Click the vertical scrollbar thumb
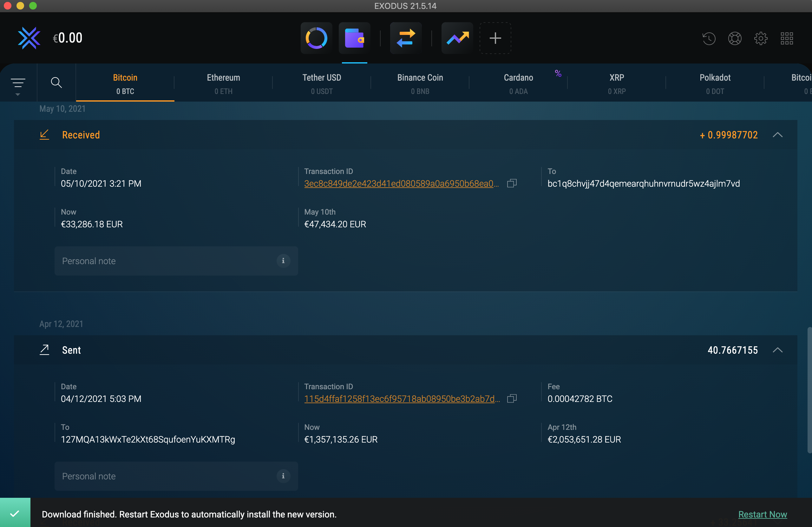This screenshot has height=527, width=812. coord(809,390)
